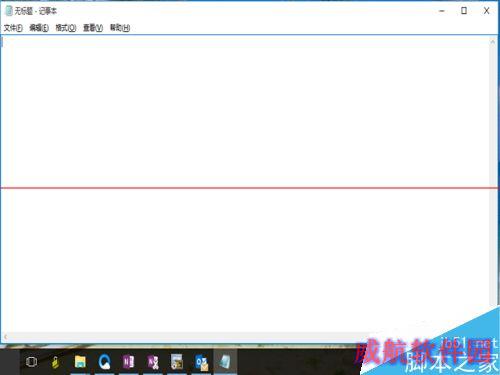Open the 查看(V) menu
This screenshot has height=375, width=500.
(93, 28)
